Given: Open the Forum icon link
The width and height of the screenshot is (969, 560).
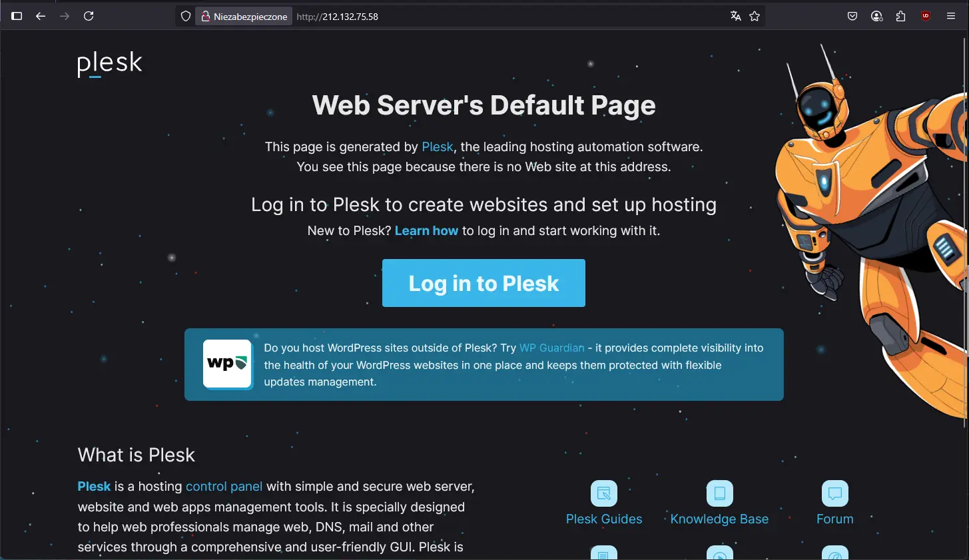Looking at the screenshot, I should [834, 493].
